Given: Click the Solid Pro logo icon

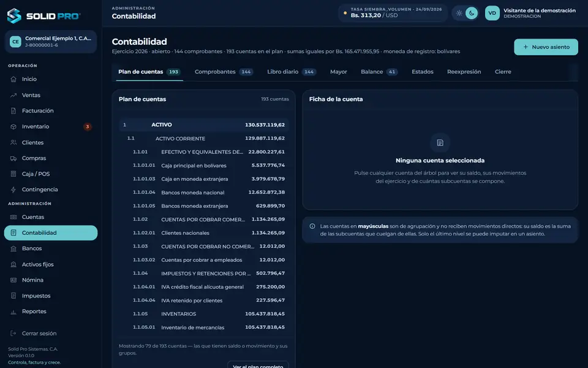Looking at the screenshot, I should [14, 16].
